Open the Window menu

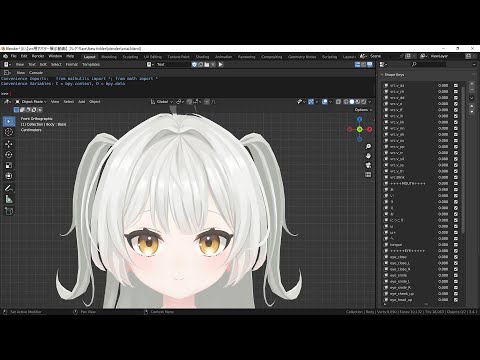pyautogui.click(x=55, y=56)
